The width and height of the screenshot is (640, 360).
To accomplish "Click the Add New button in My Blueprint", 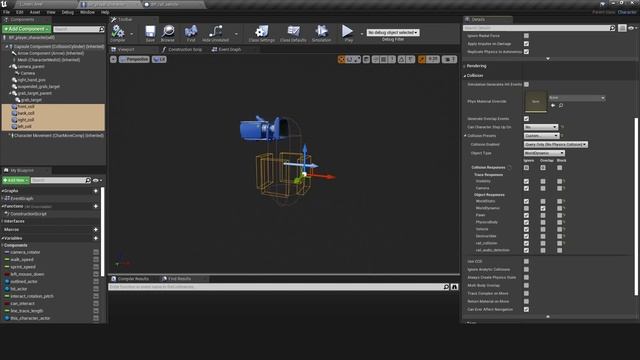I will pos(16,180).
